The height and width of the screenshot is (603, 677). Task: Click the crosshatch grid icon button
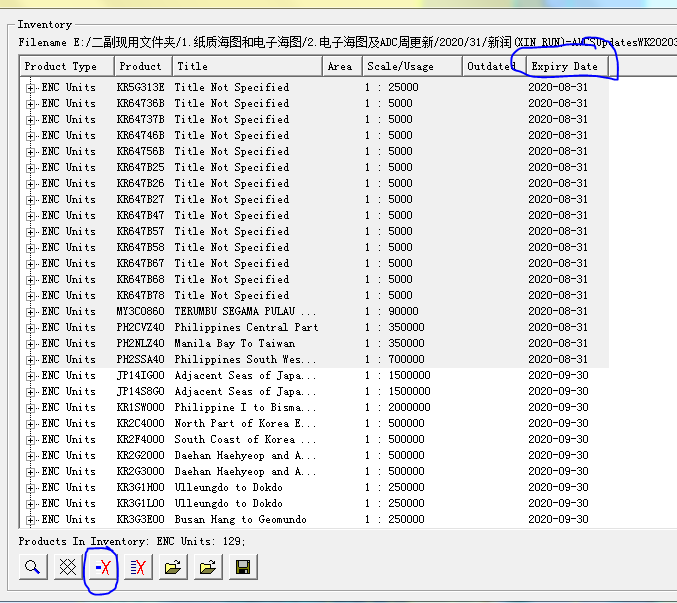(68, 567)
